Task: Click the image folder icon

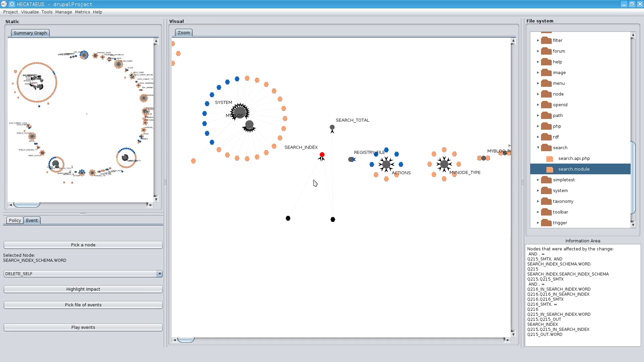Action: pos(546,72)
